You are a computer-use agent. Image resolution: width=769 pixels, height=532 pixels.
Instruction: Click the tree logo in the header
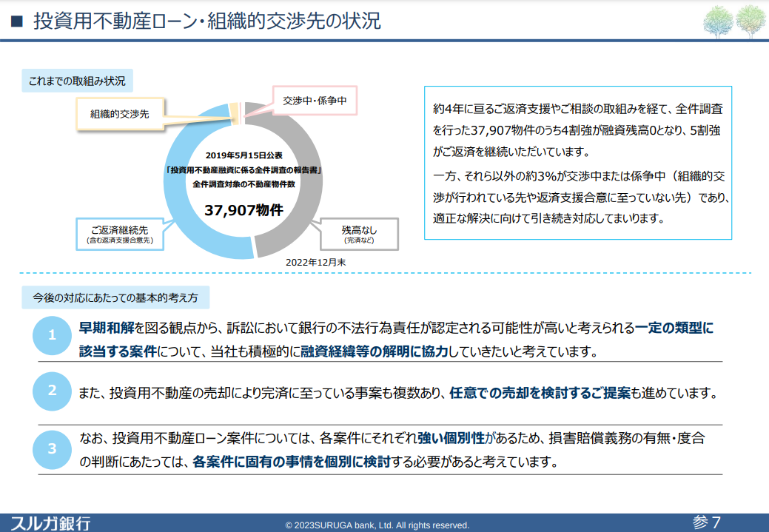point(734,21)
